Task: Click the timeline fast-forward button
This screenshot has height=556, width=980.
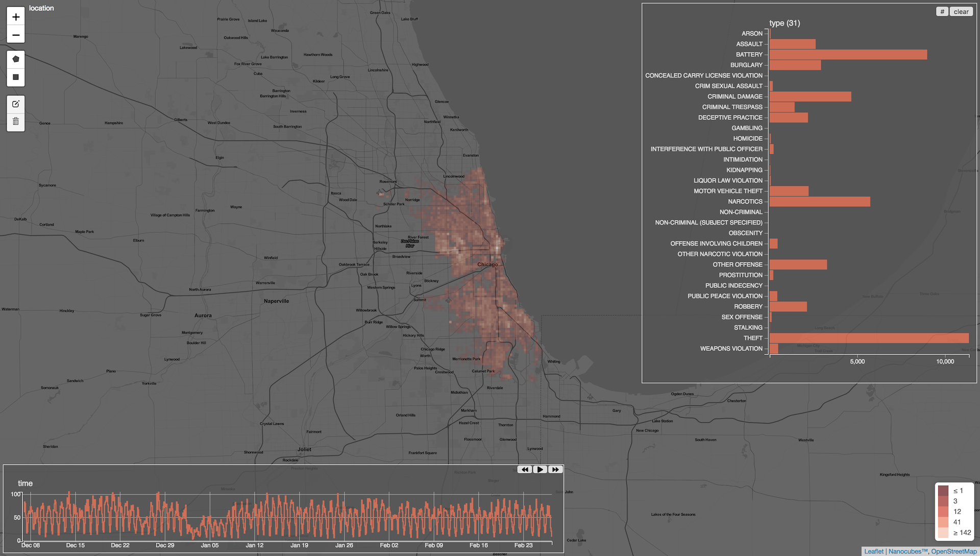Action: [x=555, y=469]
